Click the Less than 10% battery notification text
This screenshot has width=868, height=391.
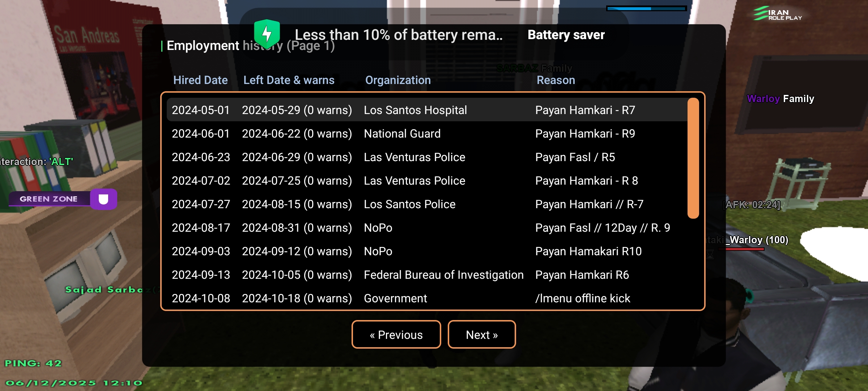(398, 35)
